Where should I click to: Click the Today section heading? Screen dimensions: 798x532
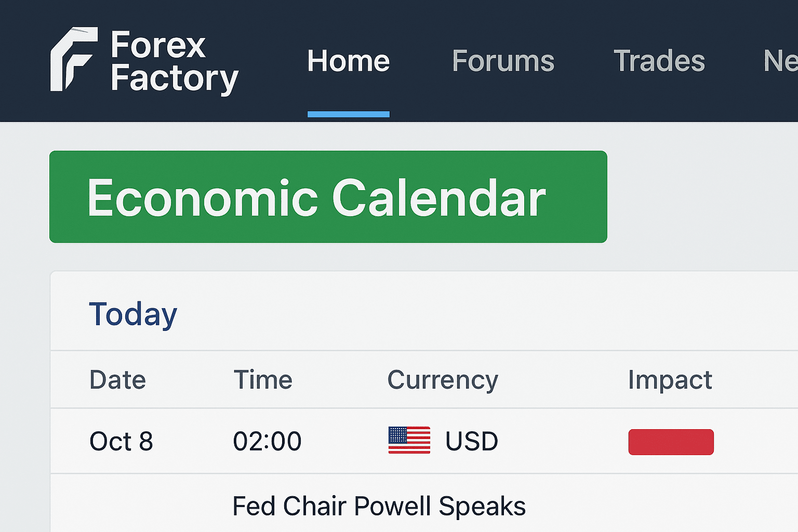pos(133,314)
